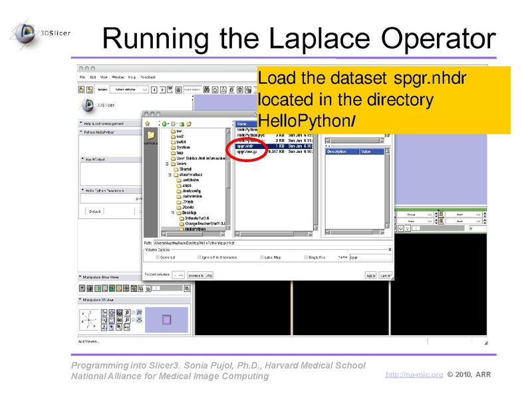Click the 3D axes orientation widget
The image size is (532, 399).
88,320
